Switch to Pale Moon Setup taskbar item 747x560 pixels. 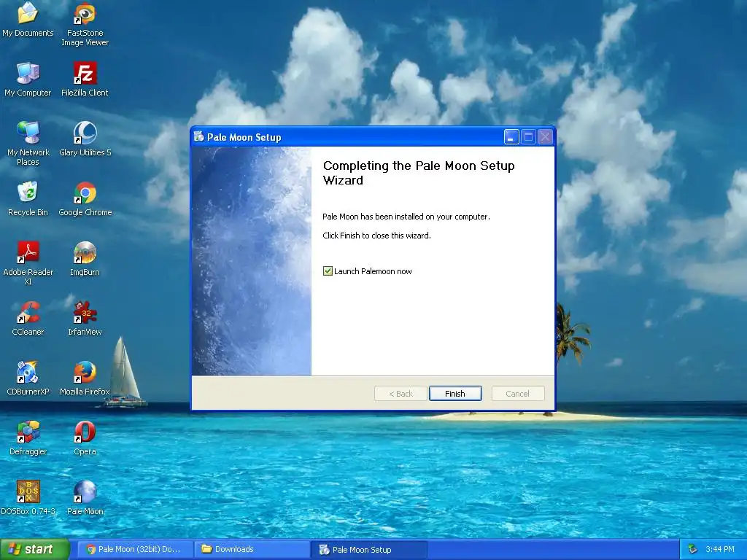pos(368,550)
